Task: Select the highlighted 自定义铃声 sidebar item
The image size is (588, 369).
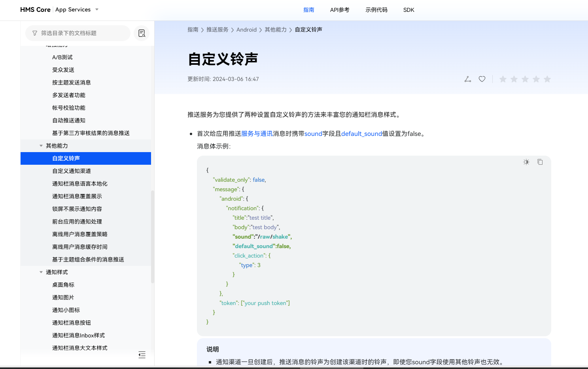Action: click(86, 158)
